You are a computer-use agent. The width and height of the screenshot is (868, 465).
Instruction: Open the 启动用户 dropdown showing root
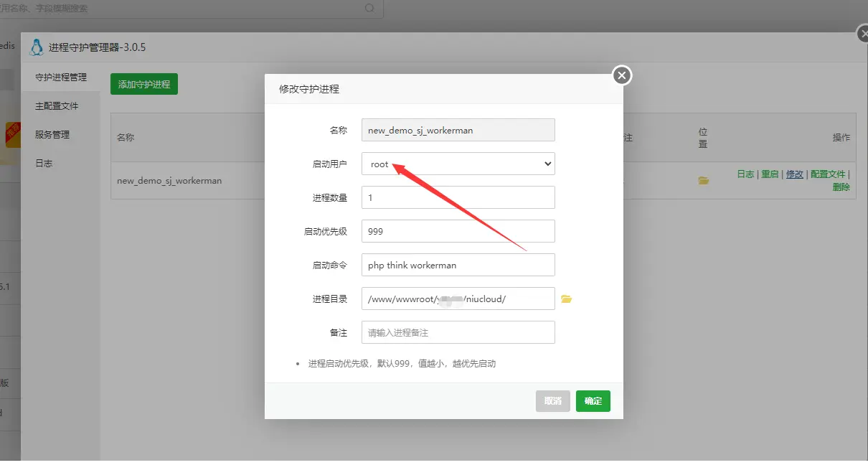pos(458,164)
